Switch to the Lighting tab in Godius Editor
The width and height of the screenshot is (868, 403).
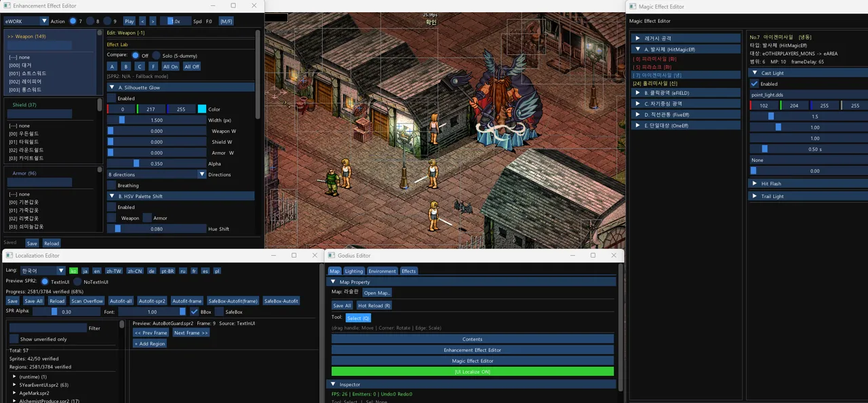[x=354, y=271]
